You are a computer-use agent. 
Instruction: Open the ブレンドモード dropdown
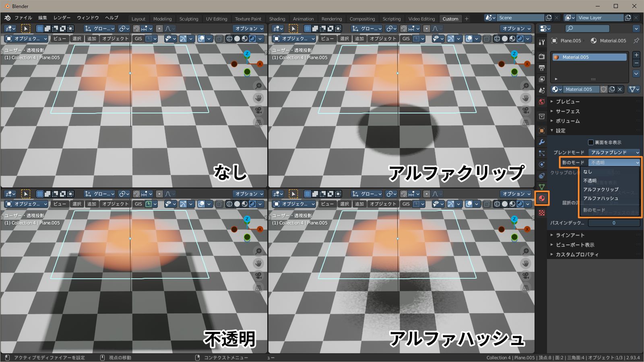coord(614,152)
